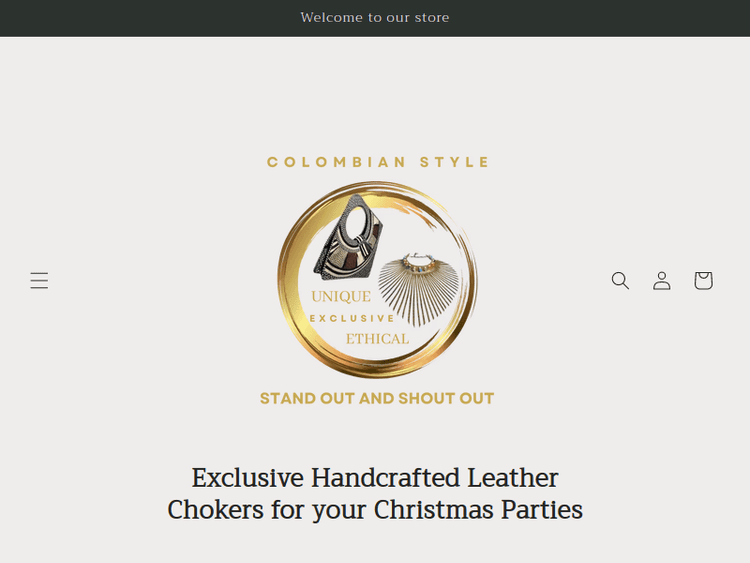Open the hamburger navigation menu
This screenshot has height=563, width=750.
click(x=39, y=280)
